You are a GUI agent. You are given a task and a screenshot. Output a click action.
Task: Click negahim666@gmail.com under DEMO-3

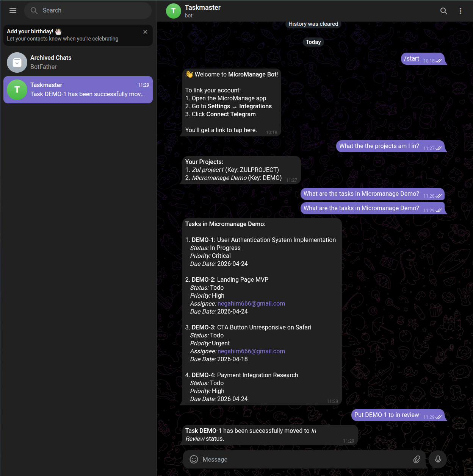(251, 351)
